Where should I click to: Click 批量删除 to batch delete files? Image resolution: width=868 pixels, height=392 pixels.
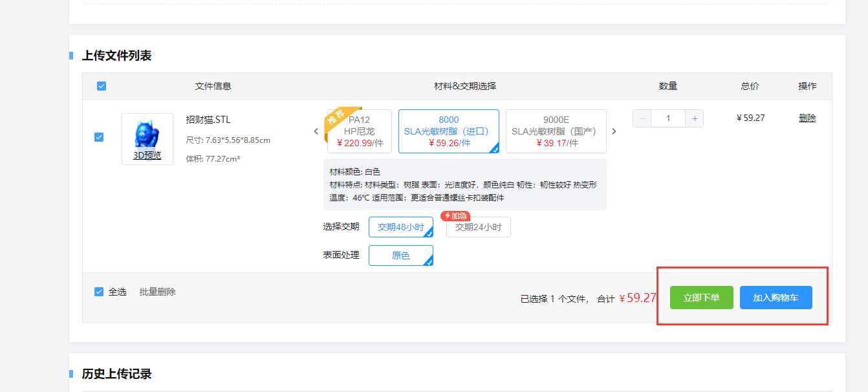[x=157, y=292]
